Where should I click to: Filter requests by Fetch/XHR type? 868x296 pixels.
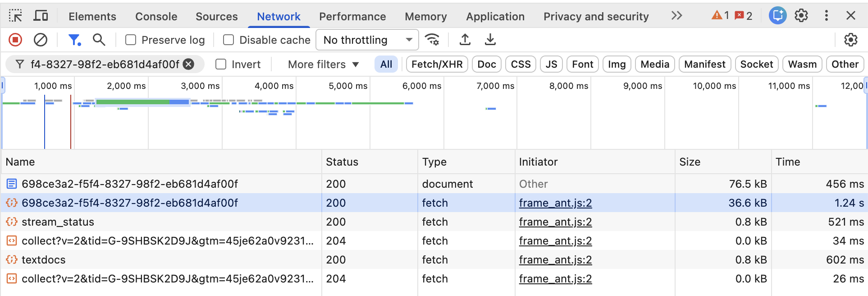pos(437,65)
